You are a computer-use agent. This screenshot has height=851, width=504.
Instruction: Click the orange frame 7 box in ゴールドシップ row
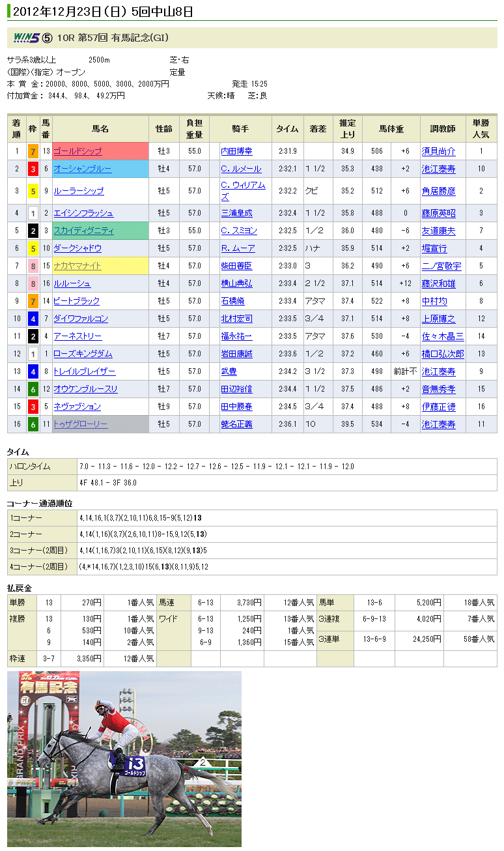33,151
